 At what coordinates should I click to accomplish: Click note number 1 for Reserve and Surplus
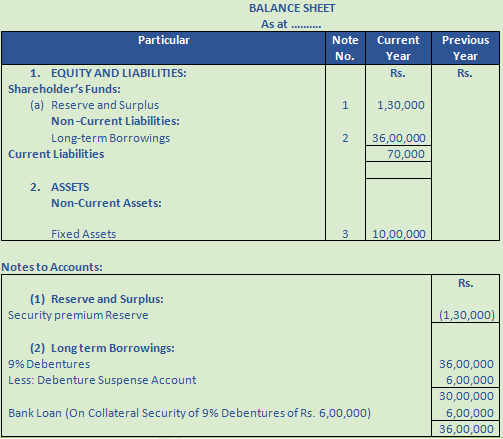(345, 105)
